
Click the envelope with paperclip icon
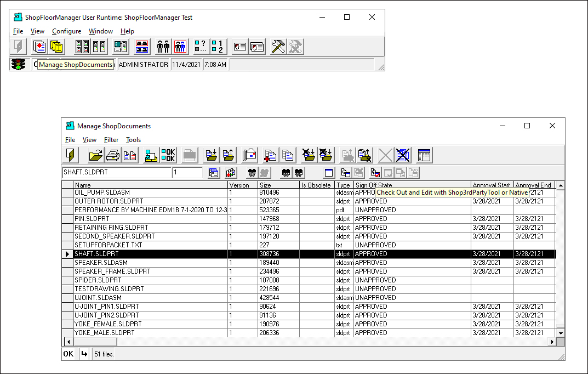click(249, 155)
